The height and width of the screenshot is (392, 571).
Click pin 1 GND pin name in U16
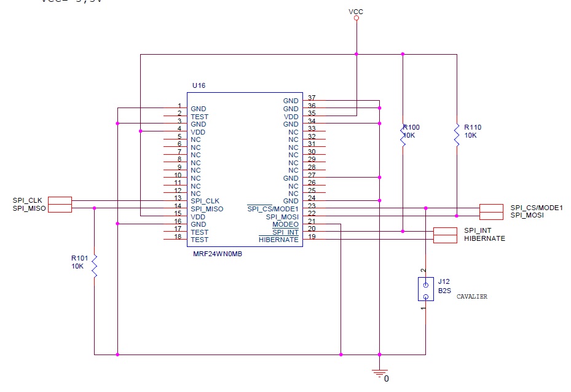click(x=198, y=109)
